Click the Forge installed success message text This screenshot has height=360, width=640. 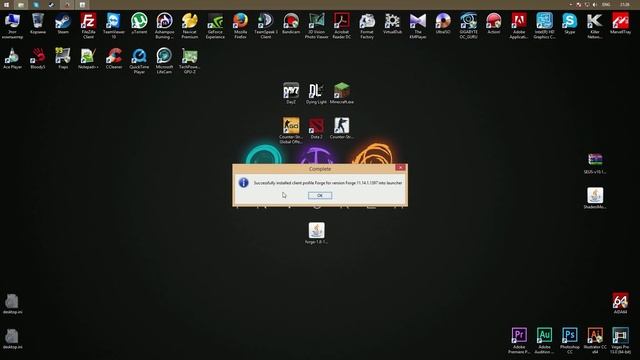pos(328,183)
